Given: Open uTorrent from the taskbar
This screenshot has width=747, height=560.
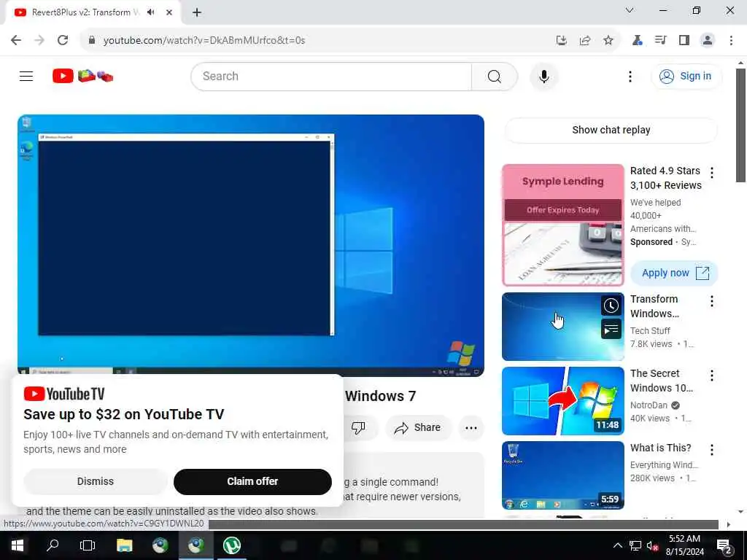Looking at the screenshot, I should 231,545.
